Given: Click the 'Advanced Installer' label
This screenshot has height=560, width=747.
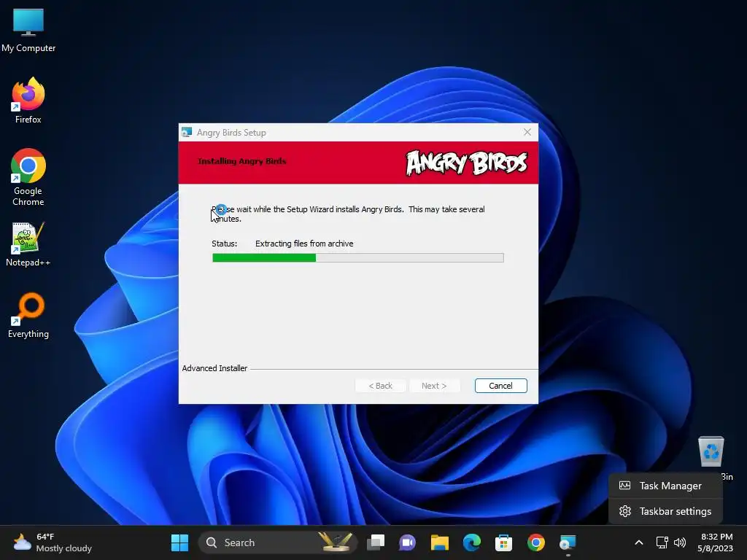Looking at the screenshot, I should tap(214, 368).
